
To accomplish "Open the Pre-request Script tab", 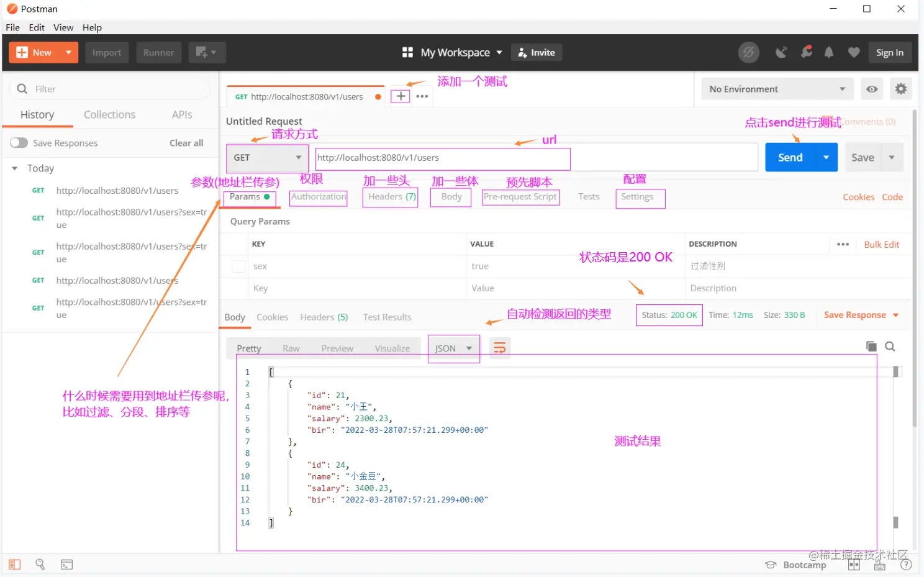I will pyautogui.click(x=520, y=197).
